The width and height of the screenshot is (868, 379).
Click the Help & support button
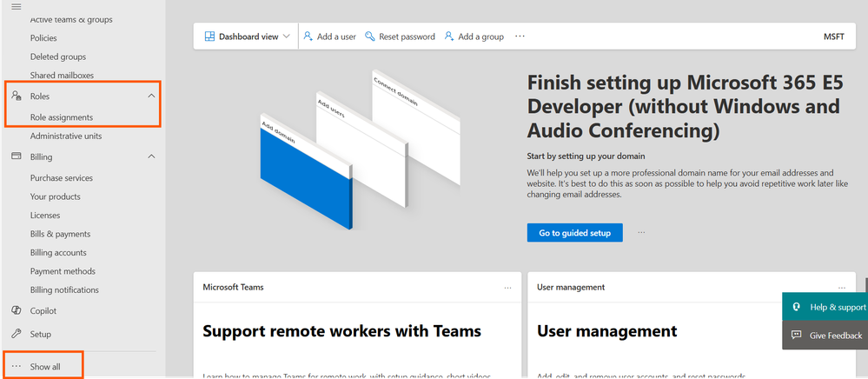pos(825,307)
